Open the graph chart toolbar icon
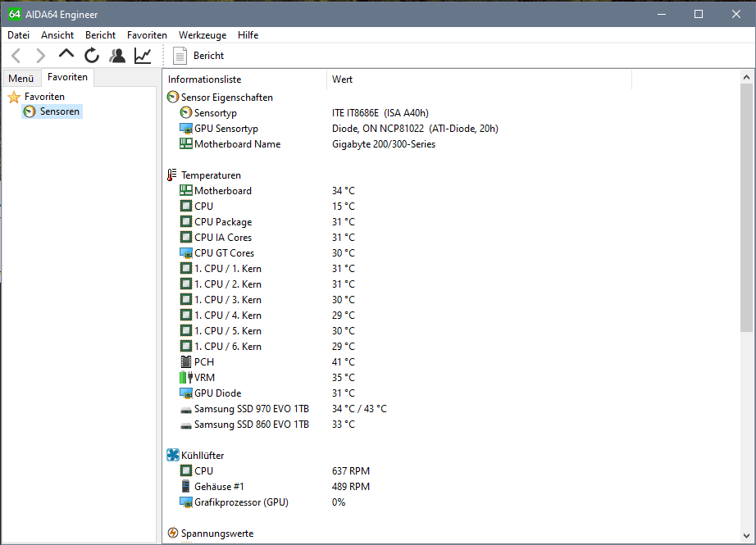756x545 pixels. click(143, 56)
